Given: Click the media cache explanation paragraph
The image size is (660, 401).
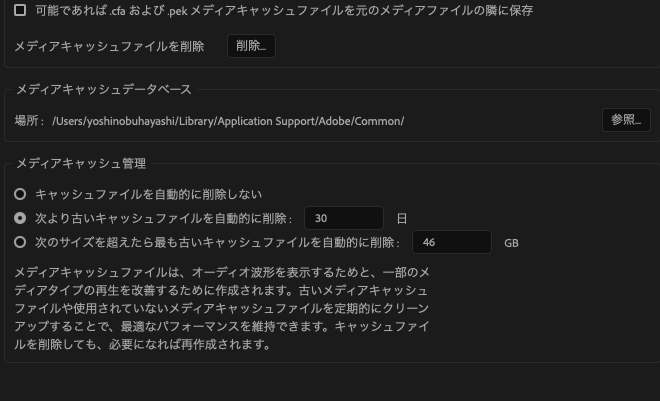Looking at the screenshot, I should pos(222,308).
